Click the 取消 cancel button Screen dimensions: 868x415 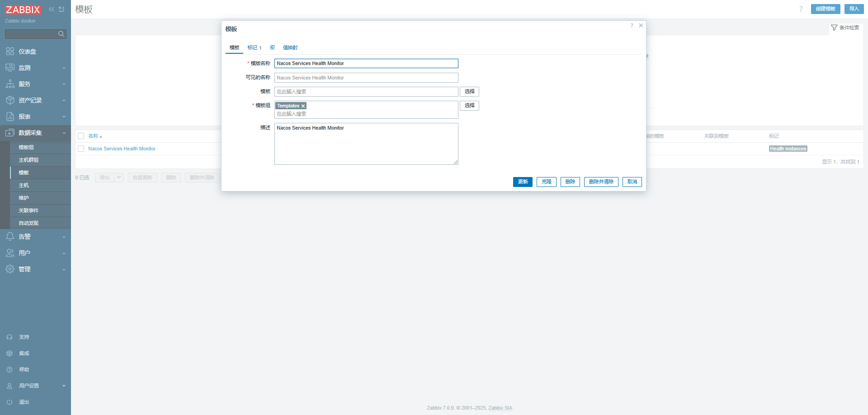click(x=632, y=182)
